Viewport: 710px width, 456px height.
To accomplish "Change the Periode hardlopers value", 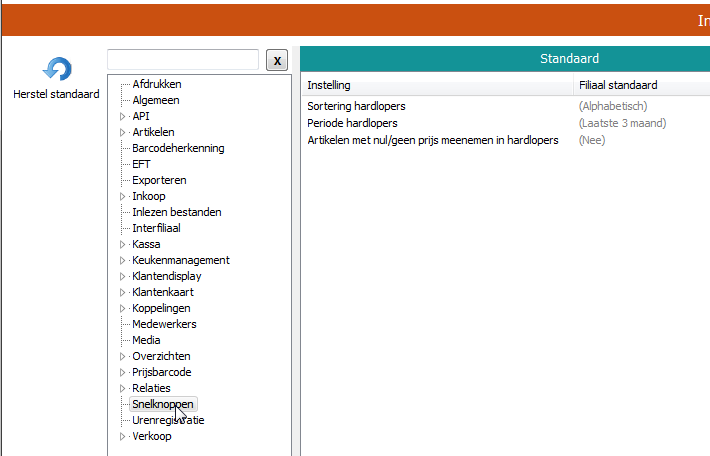I will click(622, 123).
